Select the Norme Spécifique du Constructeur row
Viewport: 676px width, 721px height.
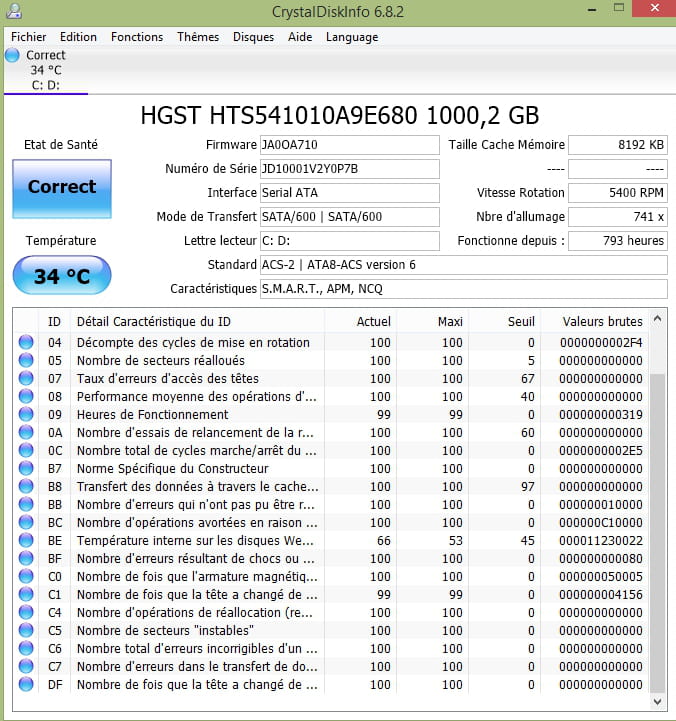(x=331, y=469)
